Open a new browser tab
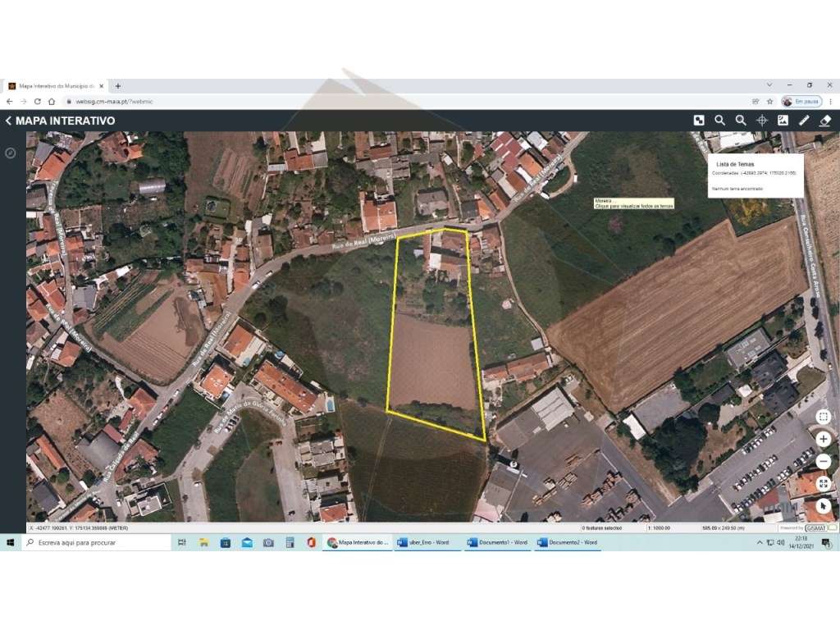The height and width of the screenshot is (630, 840). coord(118,85)
